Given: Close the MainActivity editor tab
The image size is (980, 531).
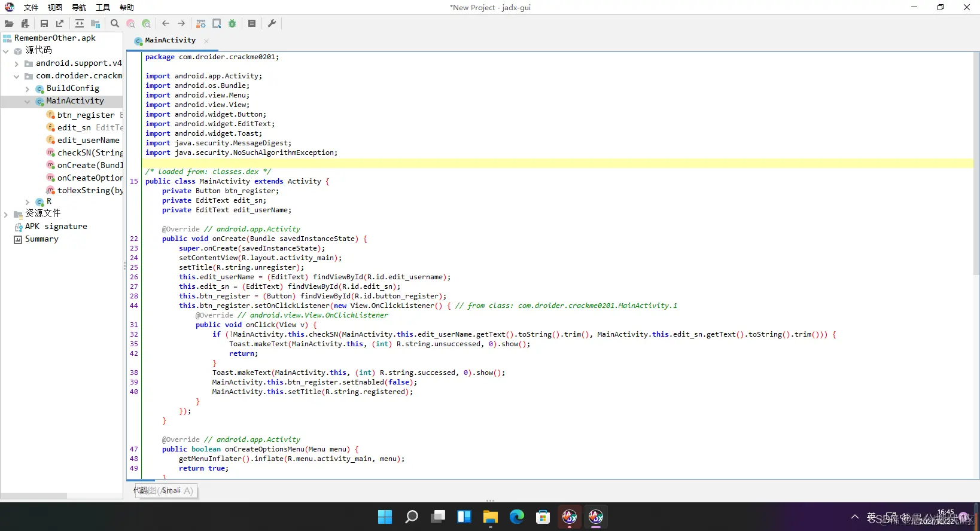Looking at the screenshot, I should tap(206, 41).
